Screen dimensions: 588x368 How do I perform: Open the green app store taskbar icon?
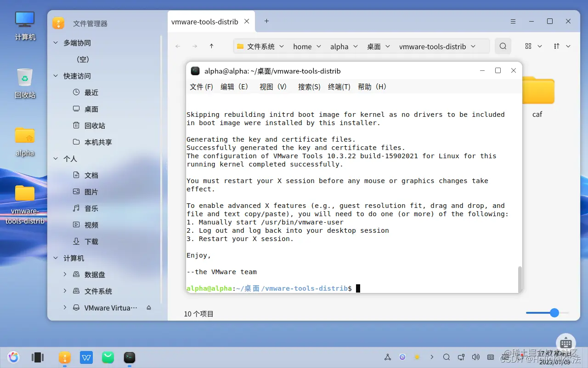click(x=108, y=357)
